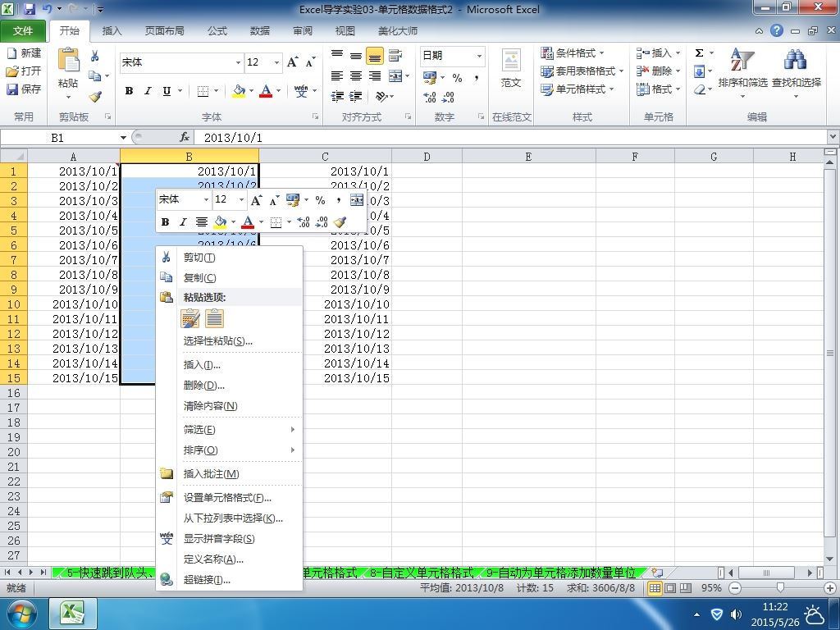This screenshot has width=840, height=630.
Task: Open mini toolbar font name dropdown
Action: 206,200
